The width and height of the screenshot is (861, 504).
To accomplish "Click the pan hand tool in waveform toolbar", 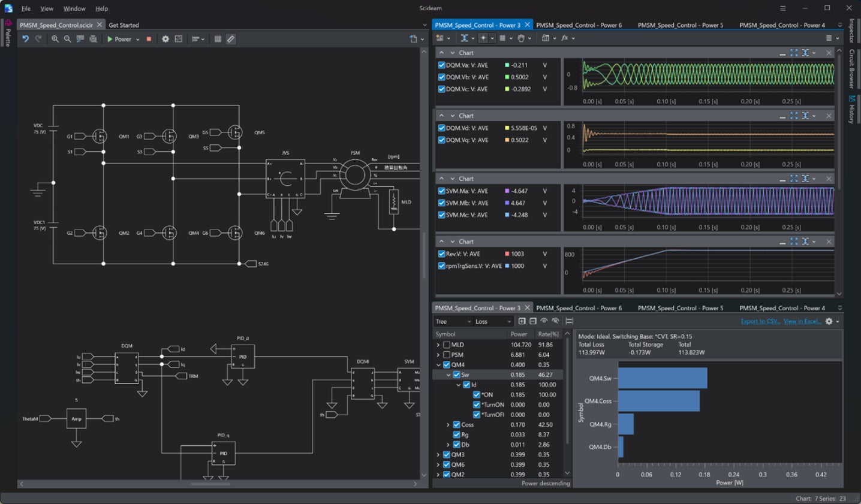I will 521,38.
